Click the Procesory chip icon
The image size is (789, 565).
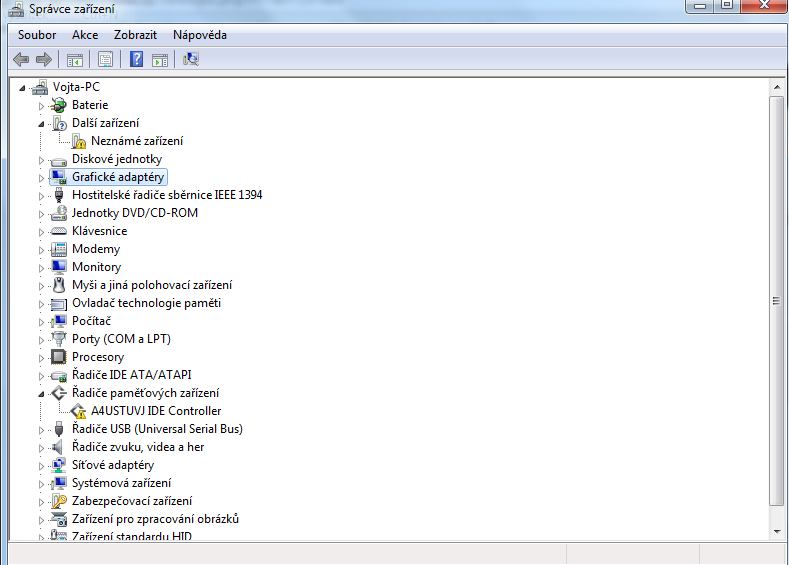coord(59,357)
